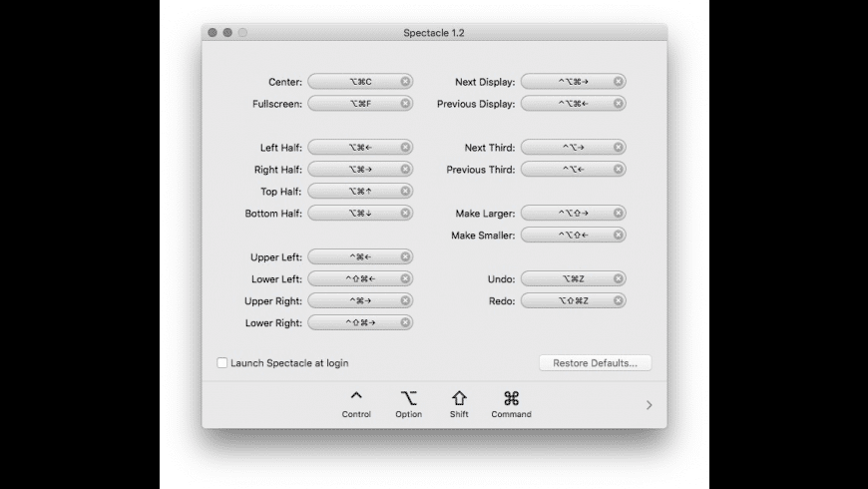Edit the Left Half shortcut recorder
This screenshot has height=489, width=868.
point(360,148)
